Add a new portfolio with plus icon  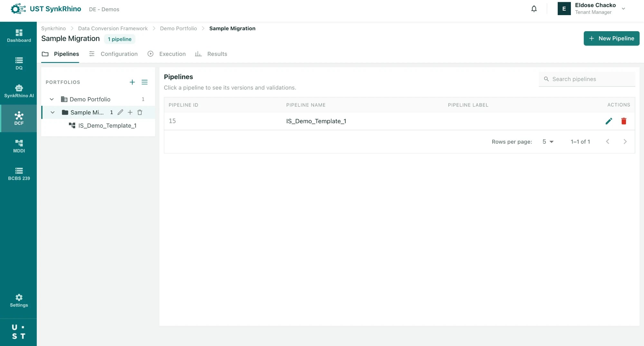pyautogui.click(x=132, y=82)
